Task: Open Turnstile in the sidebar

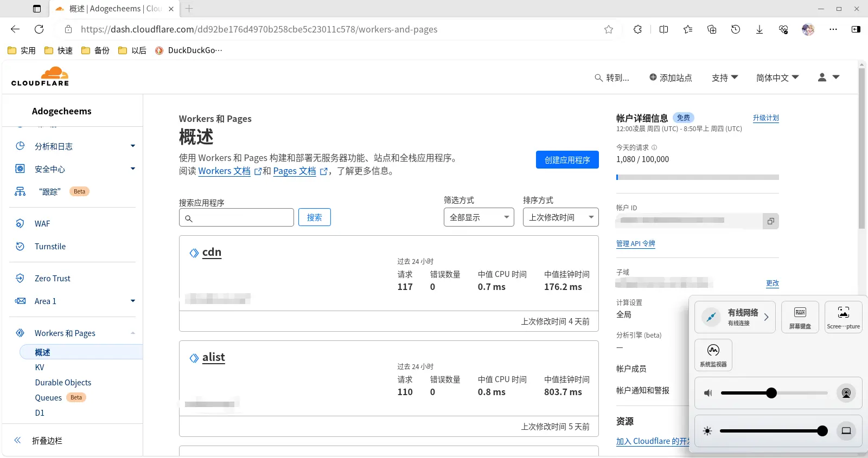Action: click(50, 247)
